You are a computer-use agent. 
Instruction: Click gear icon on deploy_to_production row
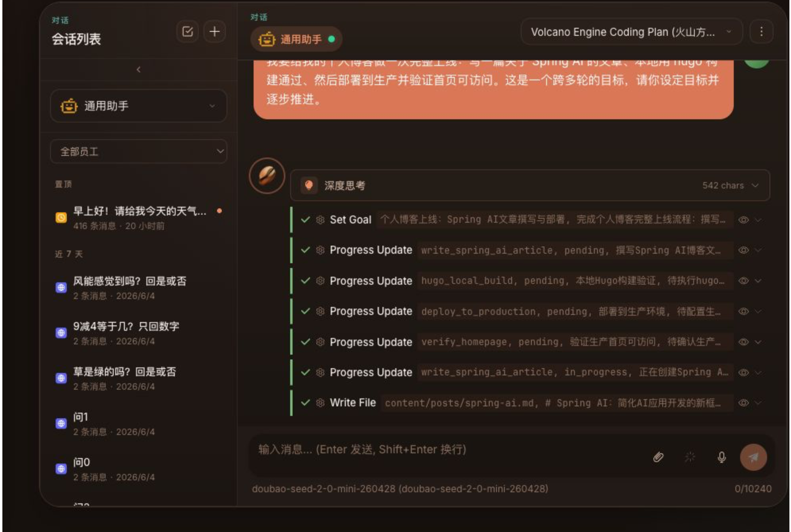[x=320, y=311]
